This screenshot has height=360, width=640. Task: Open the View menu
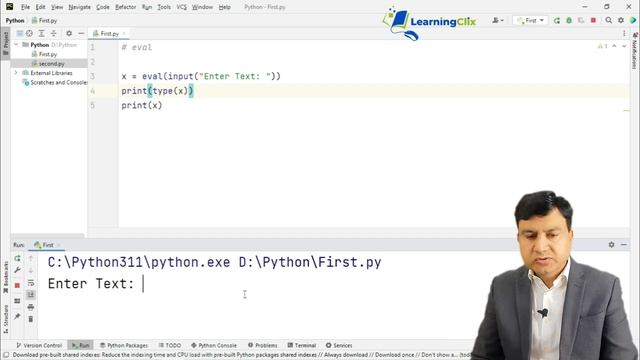point(57,7)
